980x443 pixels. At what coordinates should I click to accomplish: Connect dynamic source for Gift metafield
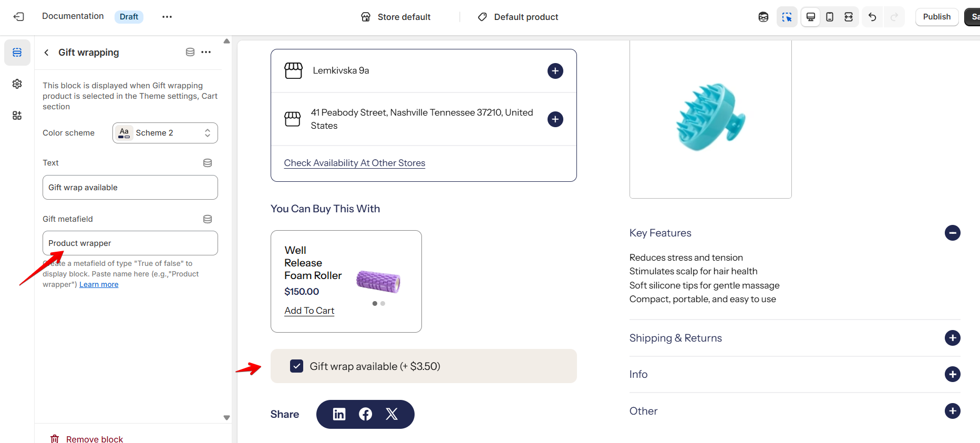click(208, 219)
